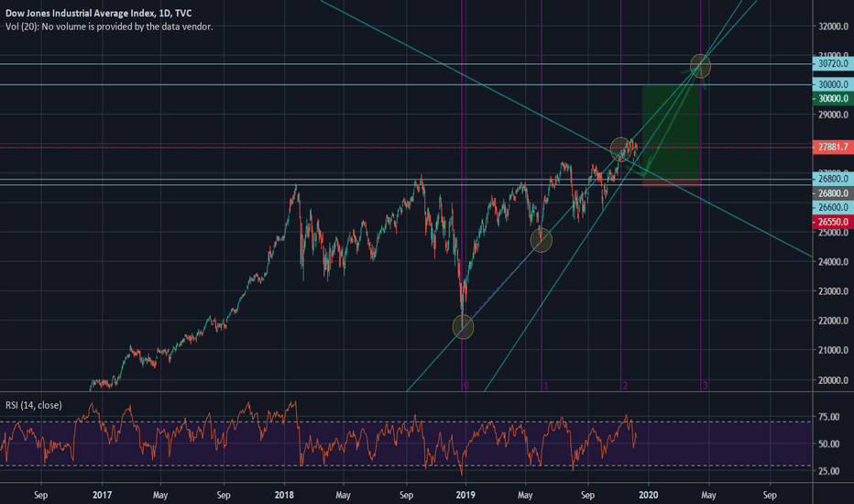Click the 50.00 RSI axis value
The width and height of the screenshot is (854, 504).
(x=828, y=444)
